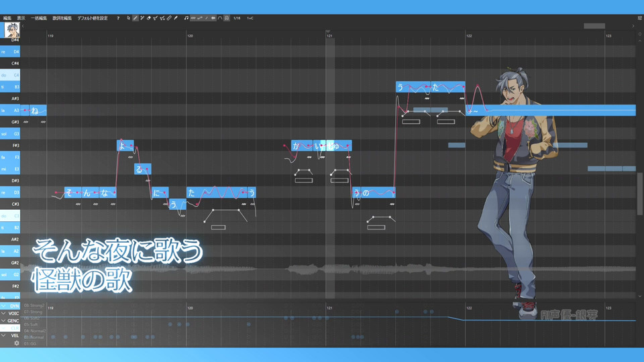Screen dimensions: 644x362
Task: Click the question mark help icon
Action: [118, 18]
